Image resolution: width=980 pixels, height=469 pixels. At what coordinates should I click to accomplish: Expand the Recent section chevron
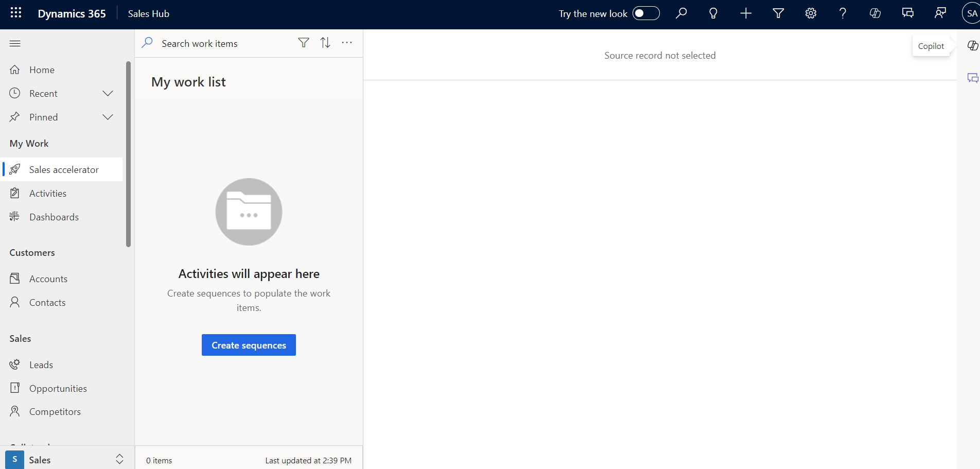click(x=108, y=93)
